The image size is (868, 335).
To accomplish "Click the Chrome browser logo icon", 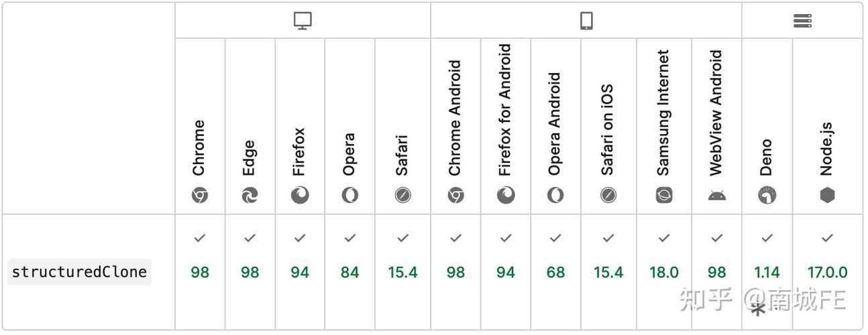I will coord(200,196).
